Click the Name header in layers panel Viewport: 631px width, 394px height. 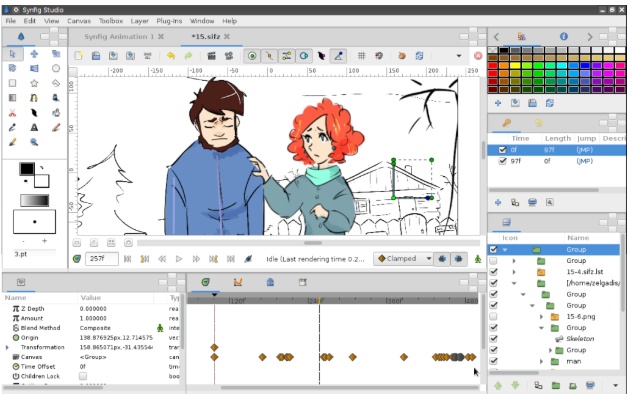tap(578, 238)
